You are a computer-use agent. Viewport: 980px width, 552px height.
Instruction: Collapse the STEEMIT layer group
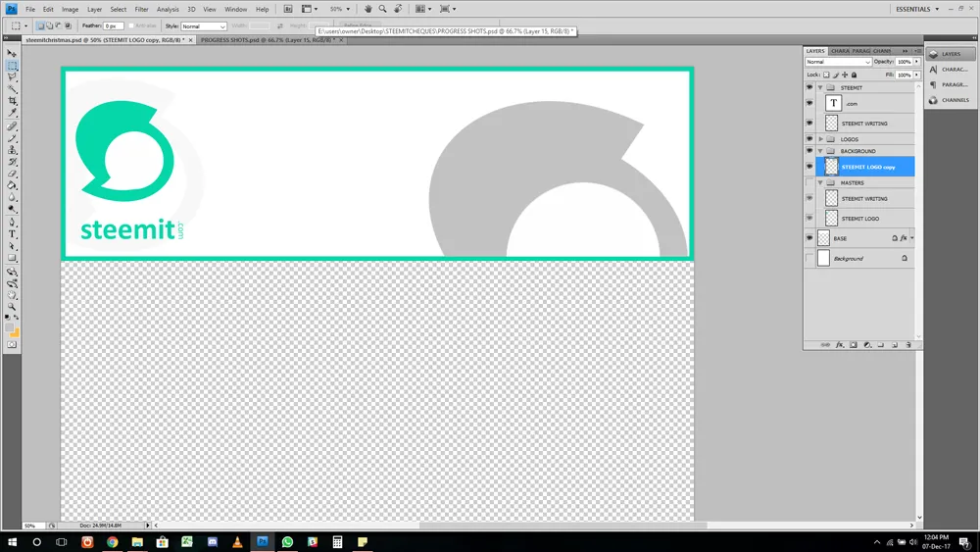click(x=820, y=87)
